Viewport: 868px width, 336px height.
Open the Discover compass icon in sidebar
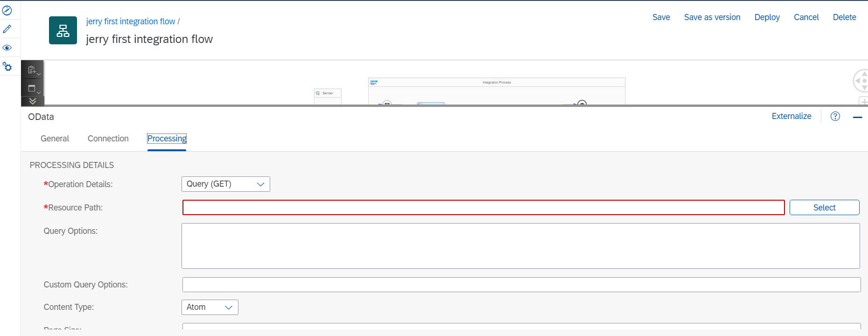point(7,10)
